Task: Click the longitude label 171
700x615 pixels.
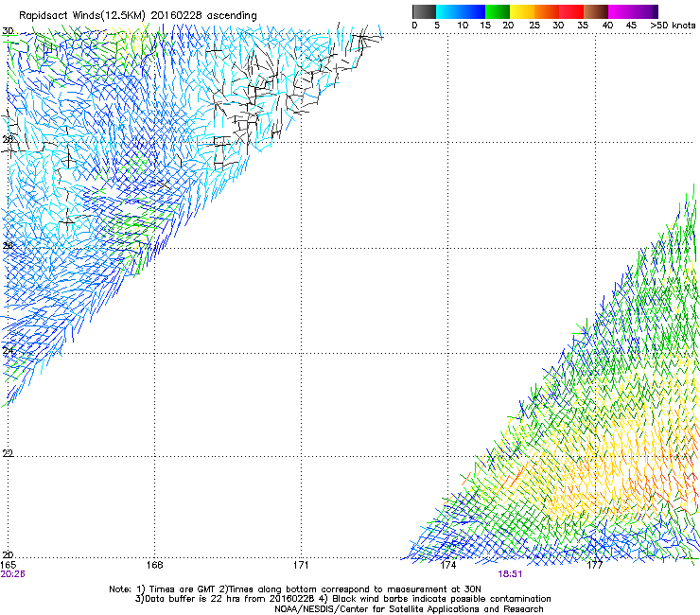Action: point(301,565)
